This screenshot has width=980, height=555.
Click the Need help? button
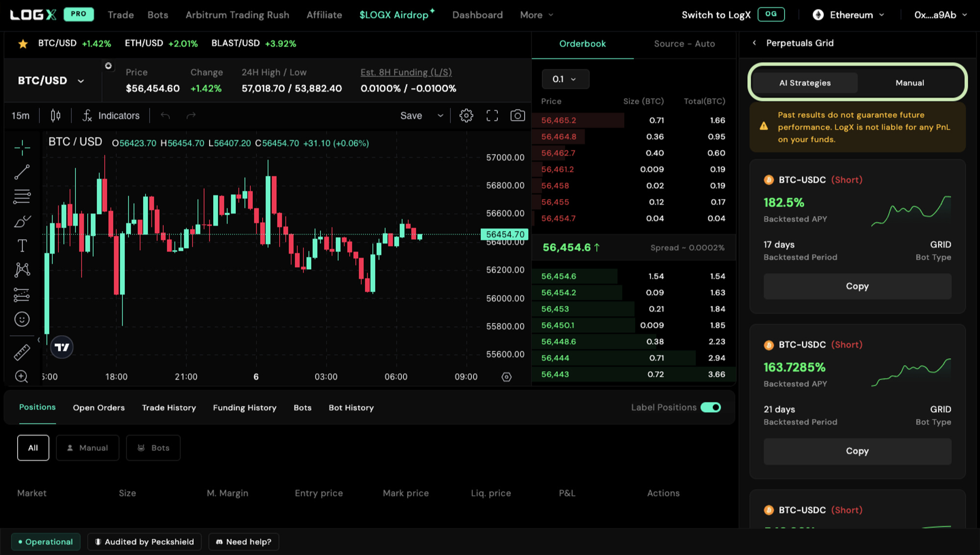(244, 542)
